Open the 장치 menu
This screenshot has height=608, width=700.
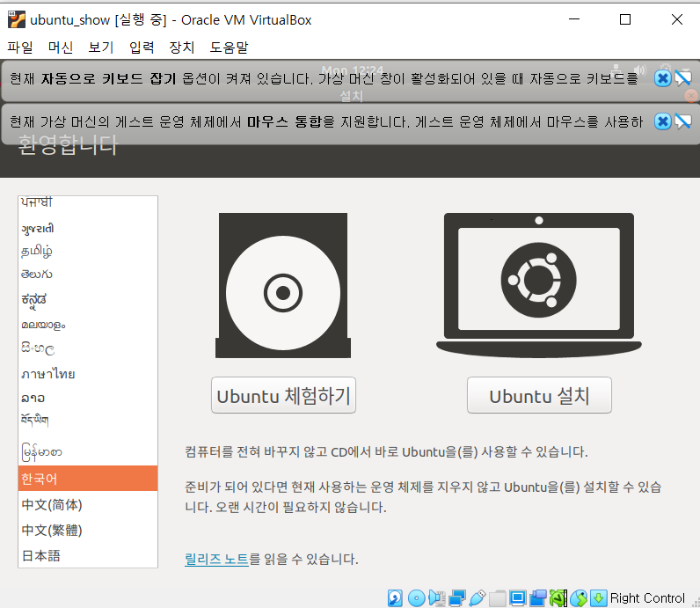point(182,47)
